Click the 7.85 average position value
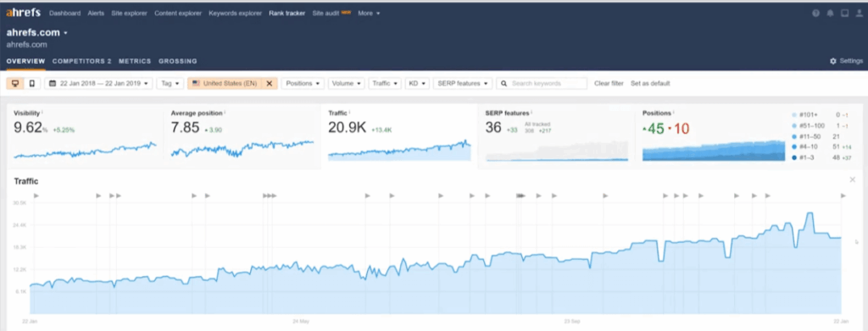Screen dimensions: 868x331 [185, 128]
